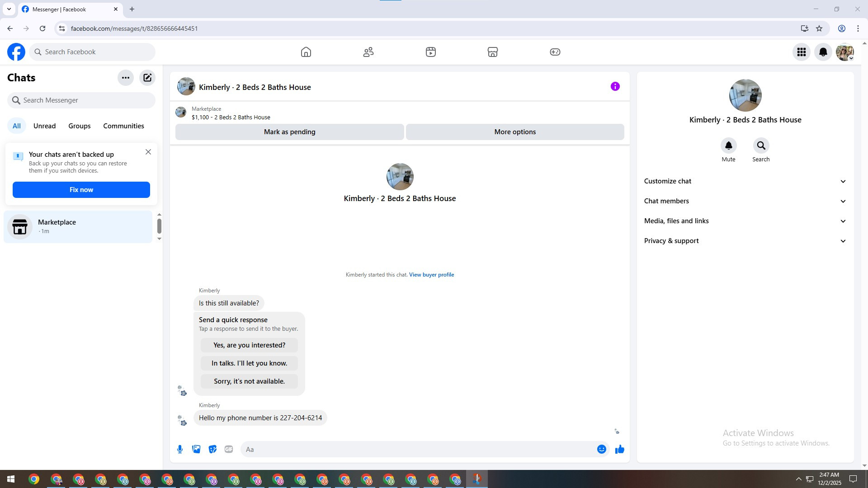Switch to the Communities tab
The width and height of the screenshot is (868, 488).
[123, 126]
